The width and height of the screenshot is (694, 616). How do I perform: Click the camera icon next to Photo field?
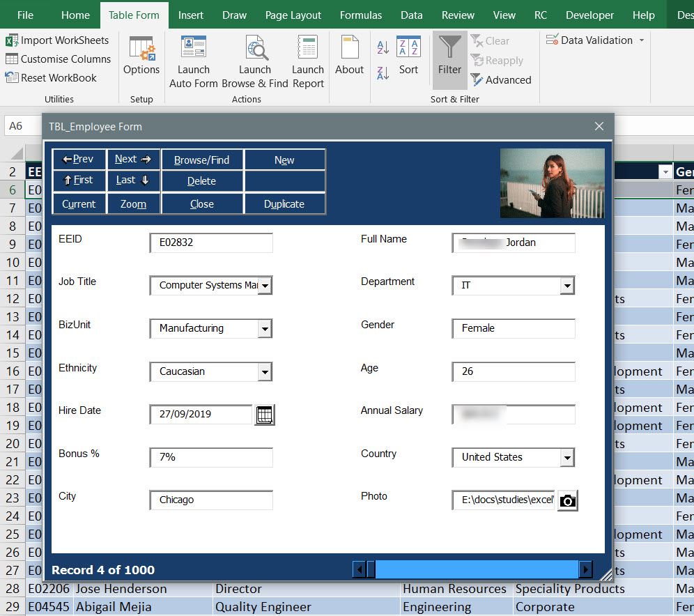(567, 500)
